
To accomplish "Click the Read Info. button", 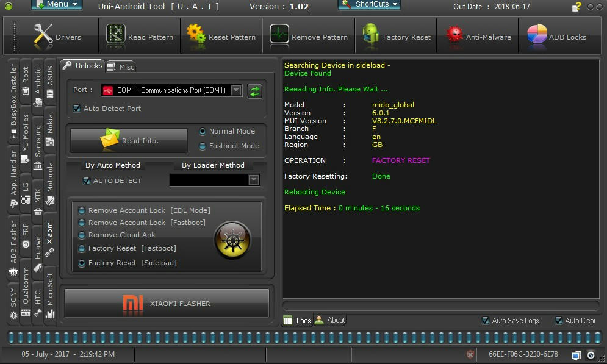I will (129, 140).
